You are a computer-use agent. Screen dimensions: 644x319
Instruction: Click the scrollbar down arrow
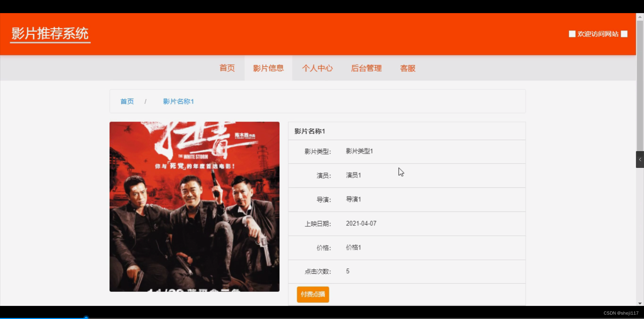coord(640,303)
